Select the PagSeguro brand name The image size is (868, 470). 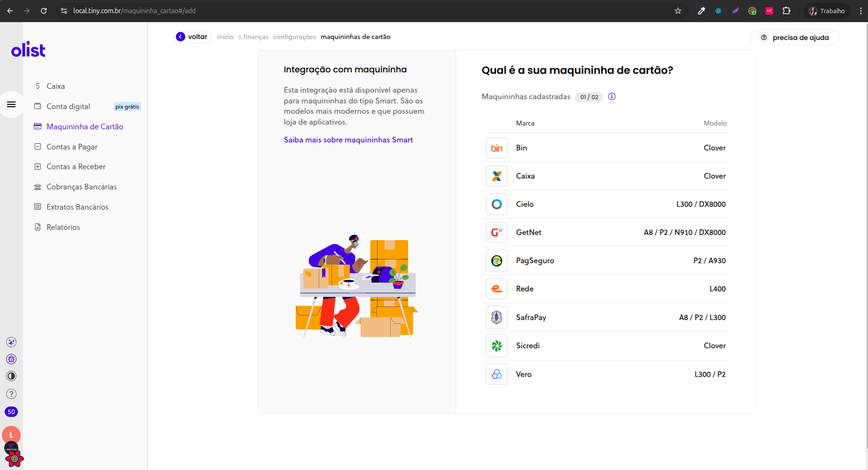click(535, 260)
